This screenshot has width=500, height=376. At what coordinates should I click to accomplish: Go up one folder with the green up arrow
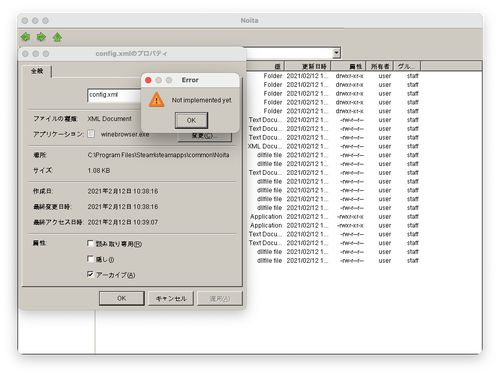click(57, 37)
